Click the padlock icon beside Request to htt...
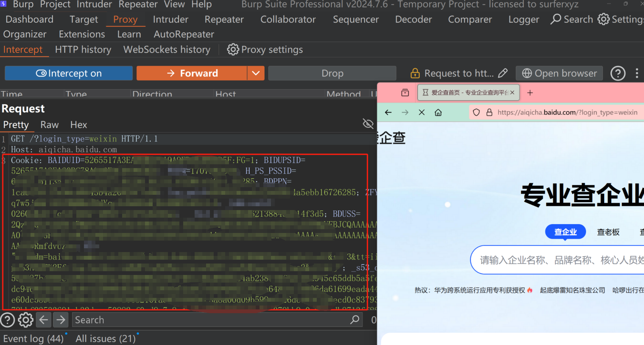 coord(415,73)
